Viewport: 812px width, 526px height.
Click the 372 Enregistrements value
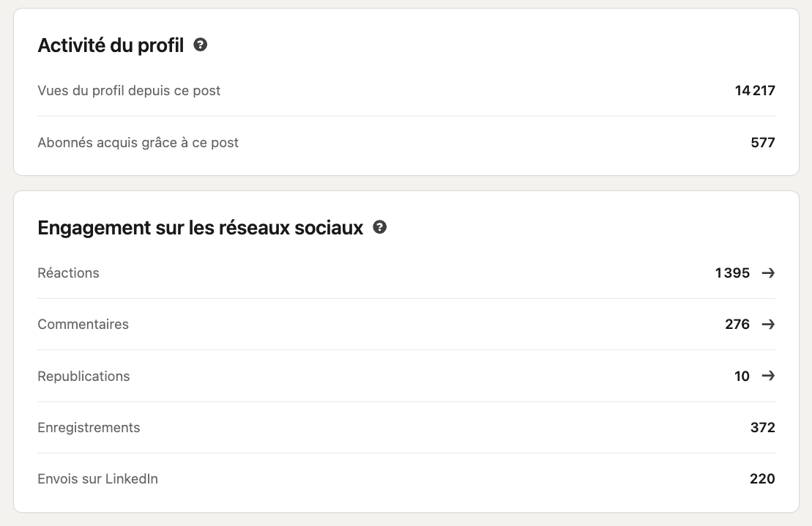(x=762, y=428)
